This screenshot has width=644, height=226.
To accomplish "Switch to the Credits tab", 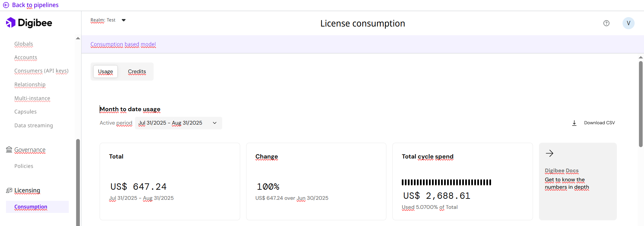I will [137, 72].
